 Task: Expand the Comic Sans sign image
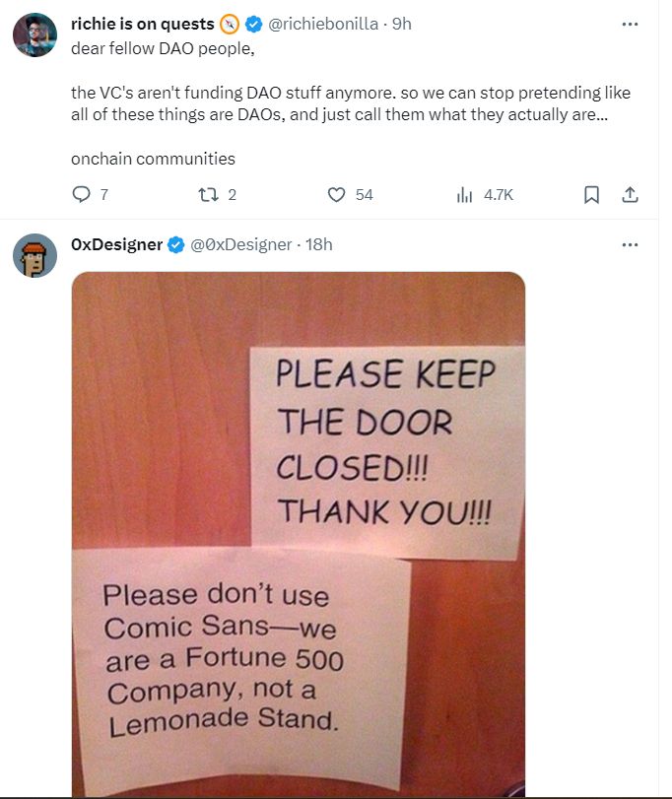(x=298, y=532)
